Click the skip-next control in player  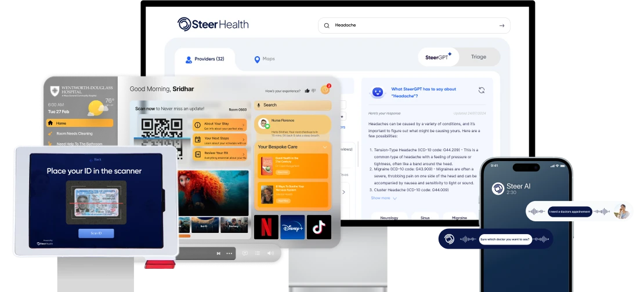219,253
